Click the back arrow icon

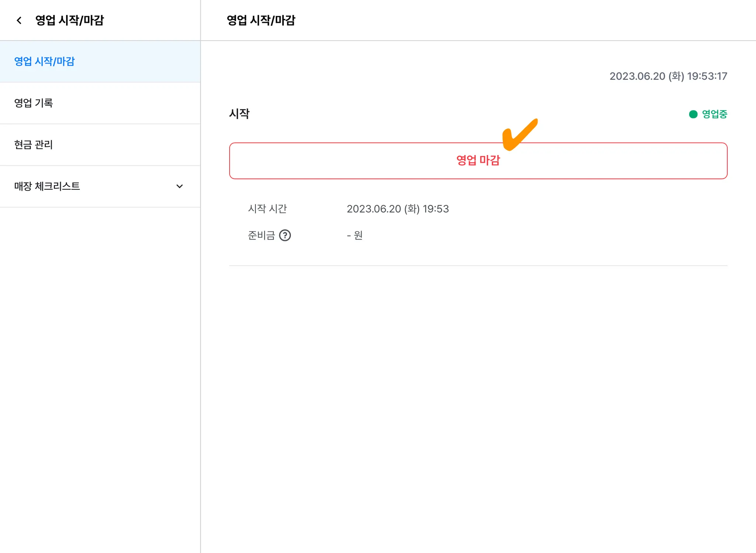click(19, 20)
